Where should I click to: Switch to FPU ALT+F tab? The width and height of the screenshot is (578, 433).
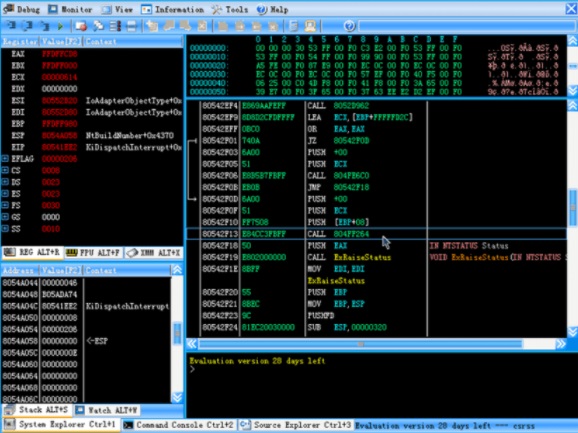[x=93, y=252]
